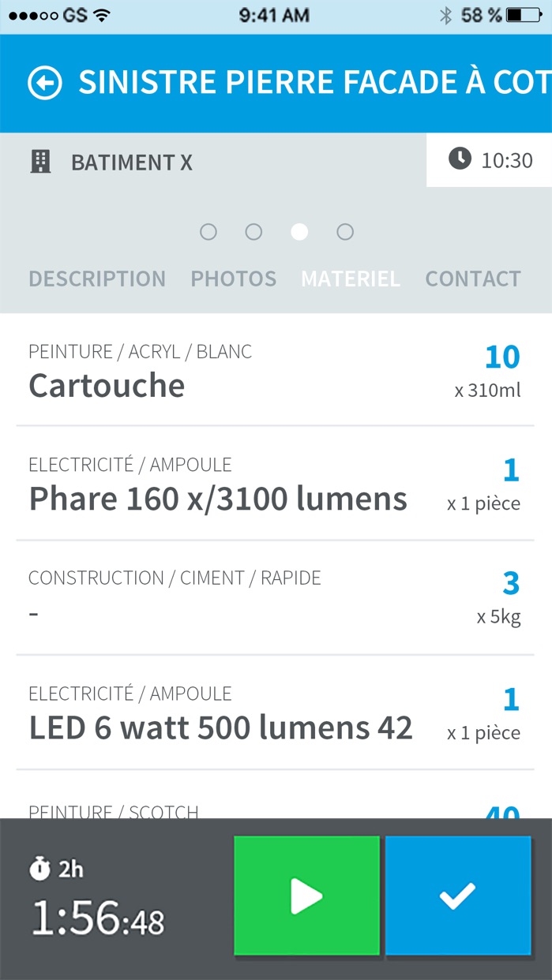Tap the battery icon in status bar

coord(524,15)
